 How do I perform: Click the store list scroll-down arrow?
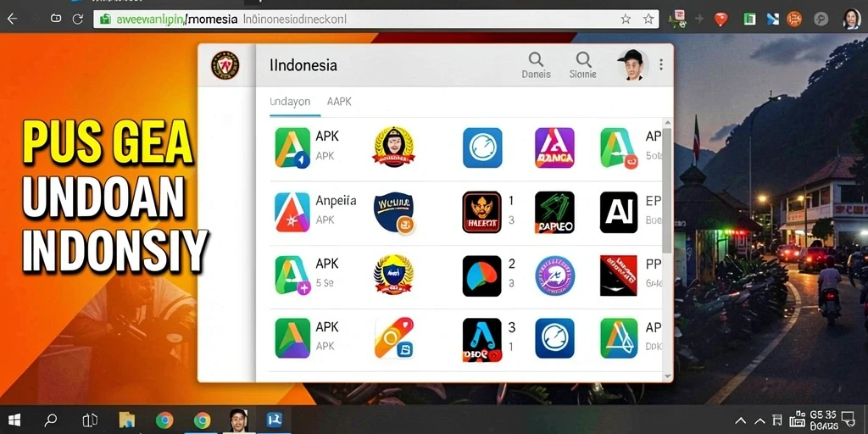(667, 376)
